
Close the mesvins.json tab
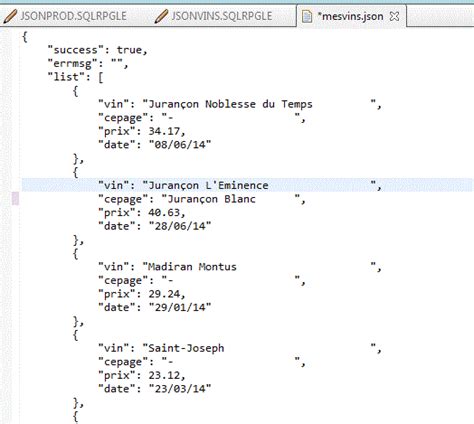click(x=394, y=16)
